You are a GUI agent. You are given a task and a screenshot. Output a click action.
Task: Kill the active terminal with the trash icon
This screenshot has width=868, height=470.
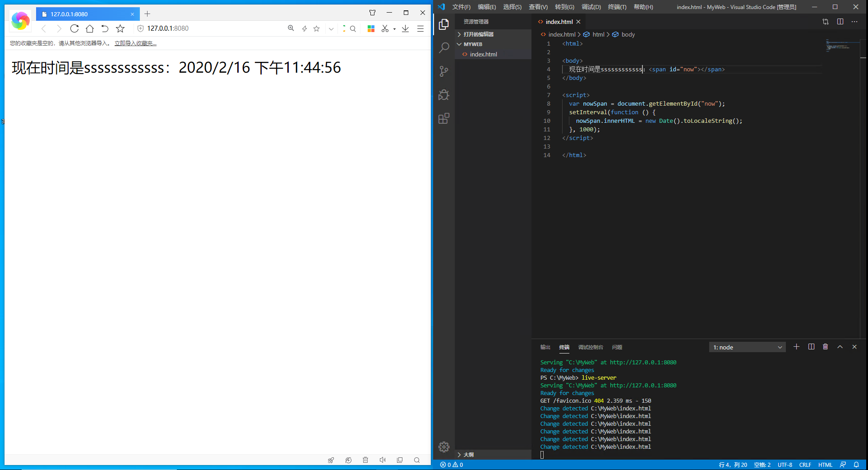point(825,347)
